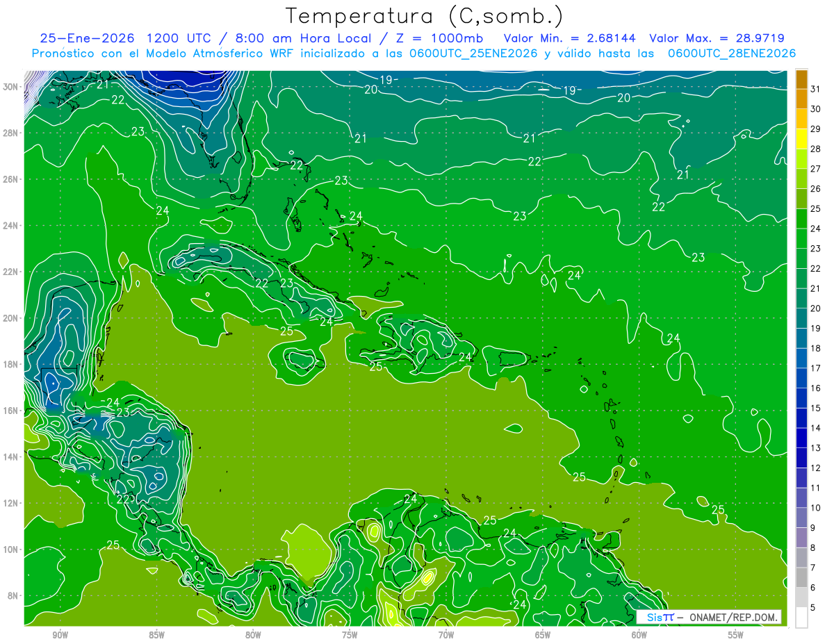Click the 85W longitude axis label

coord(156,635)
